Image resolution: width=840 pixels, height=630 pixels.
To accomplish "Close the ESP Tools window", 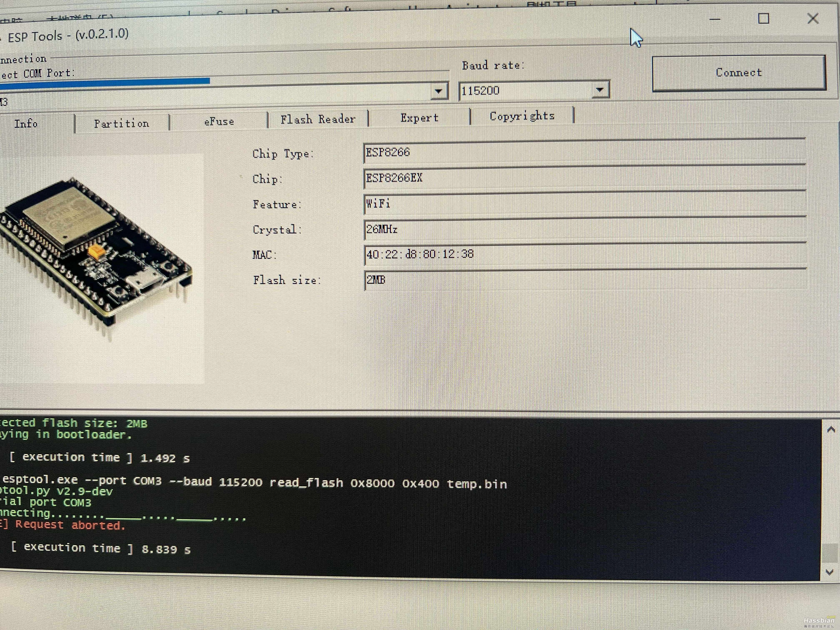I will 813,18.
